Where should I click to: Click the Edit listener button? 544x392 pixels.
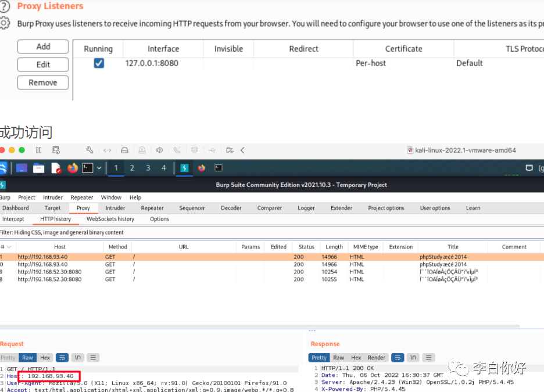[x=43, y=64]
